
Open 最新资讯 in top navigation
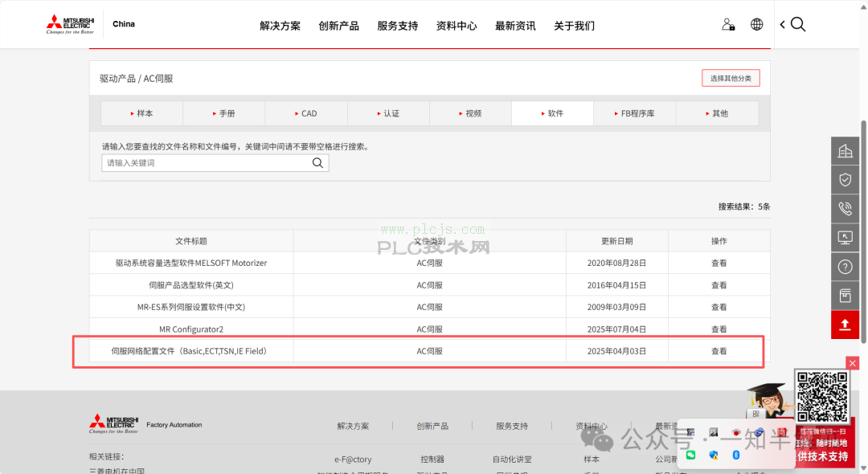click(x=515, y=26)
